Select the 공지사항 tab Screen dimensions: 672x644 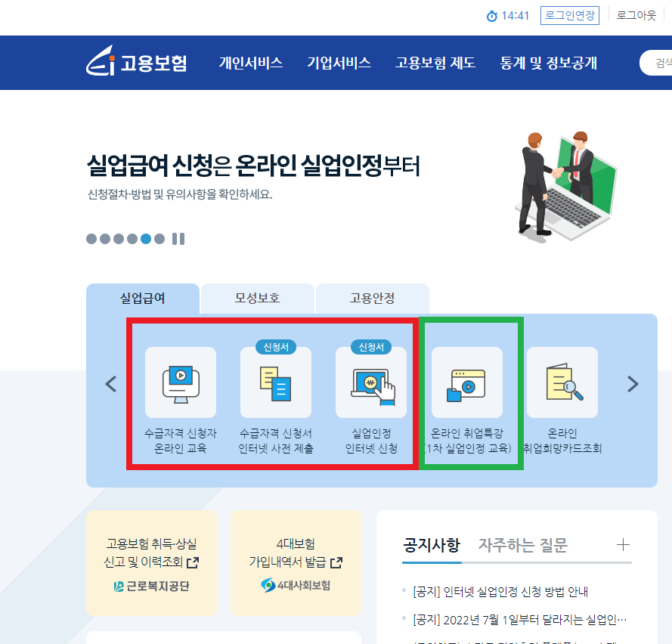click(431, 545)
